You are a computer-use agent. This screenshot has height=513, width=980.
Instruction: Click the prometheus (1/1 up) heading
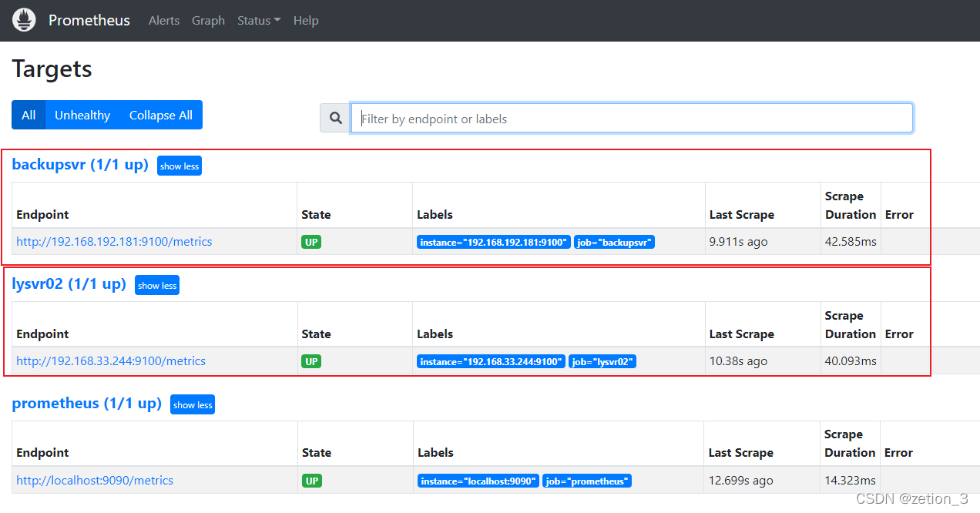pos(87,403)
